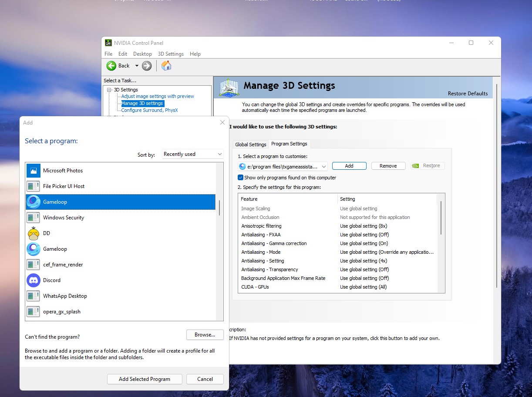Select Adjust image settings with preview
532x397 pixels.
[158, 96]
